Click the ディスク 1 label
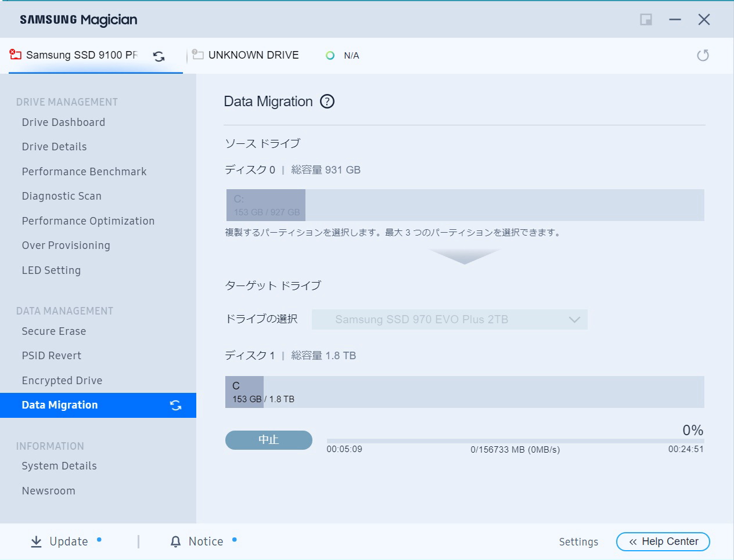The height and width of the screenshot is (560, 734). click(x=250, y=356)
